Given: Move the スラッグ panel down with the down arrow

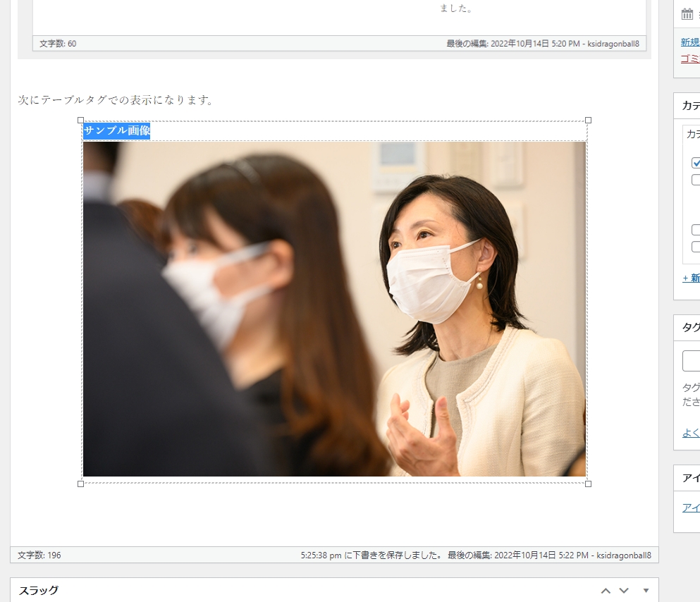Looking at the screenshot, I should [624, 591].
